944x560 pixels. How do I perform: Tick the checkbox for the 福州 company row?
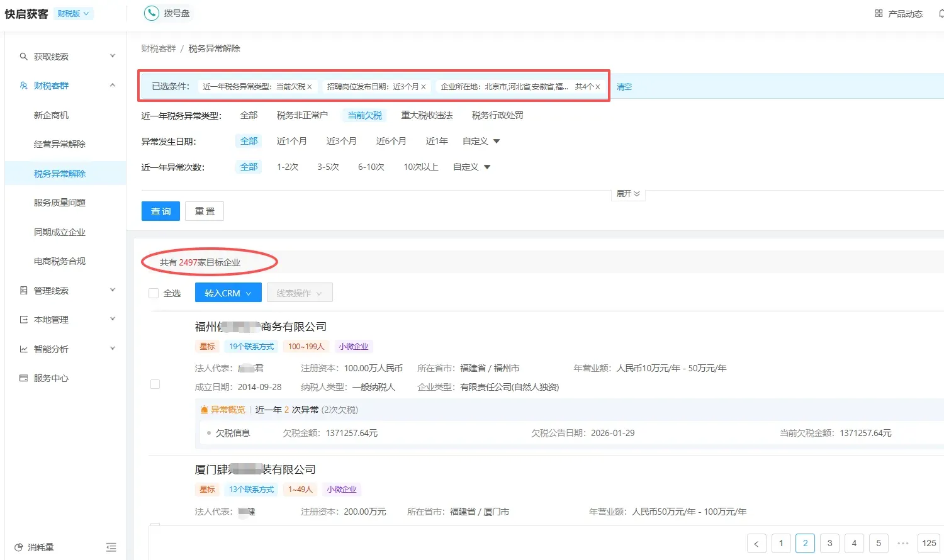coord(155,384)
